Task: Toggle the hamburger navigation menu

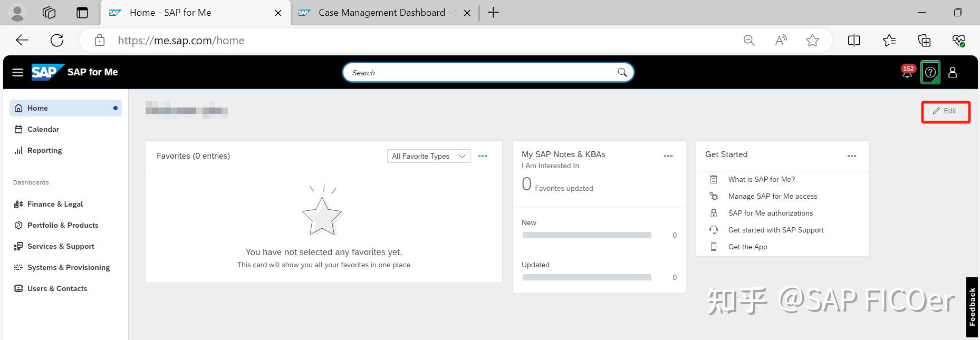Action: pos(17,73)
